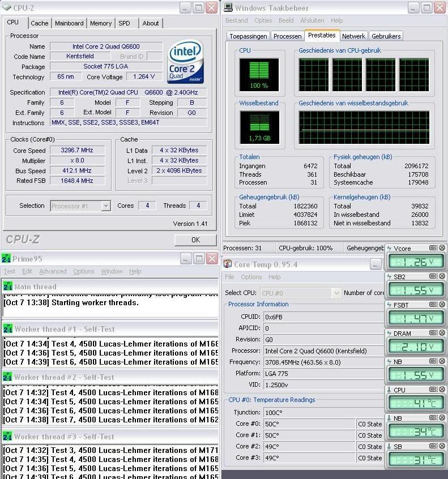The image size is (448, 479).
Task: Minimize the Core Temp window
Action: [x=376, y=264]
